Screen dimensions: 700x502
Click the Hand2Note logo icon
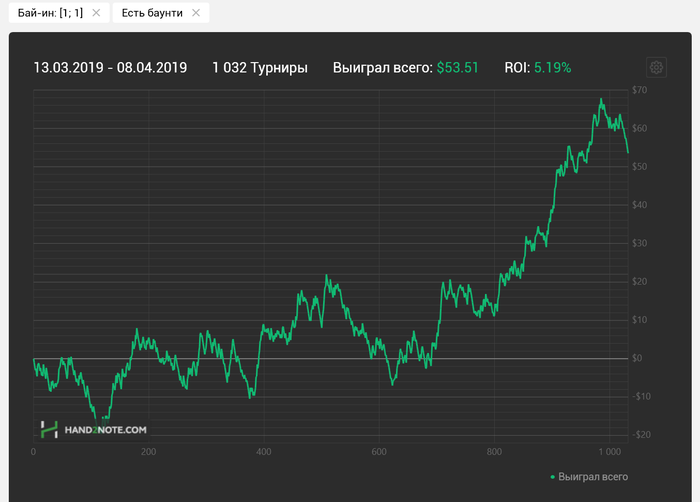[49, 430]
